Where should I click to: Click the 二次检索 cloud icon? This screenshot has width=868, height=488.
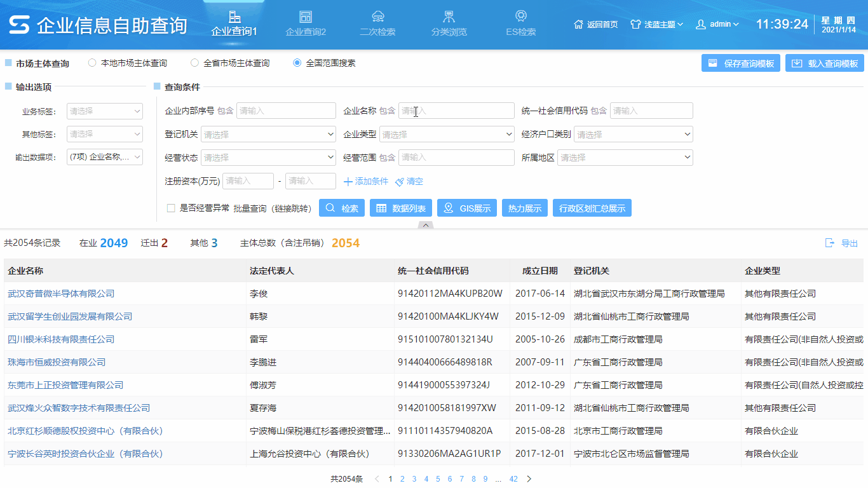click(x=377, y=17)
